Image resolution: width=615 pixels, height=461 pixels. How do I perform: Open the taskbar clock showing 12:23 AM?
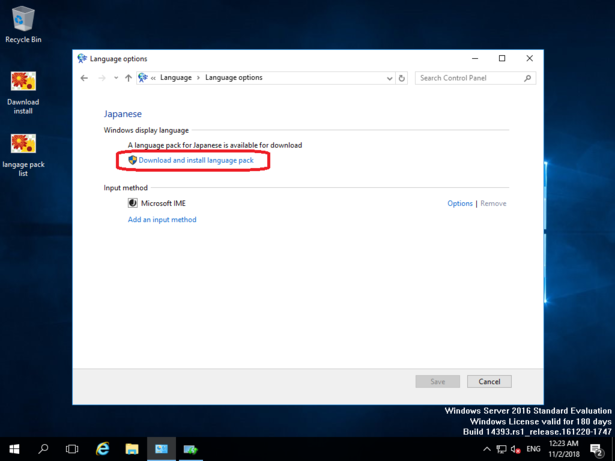tap(564, 449)
